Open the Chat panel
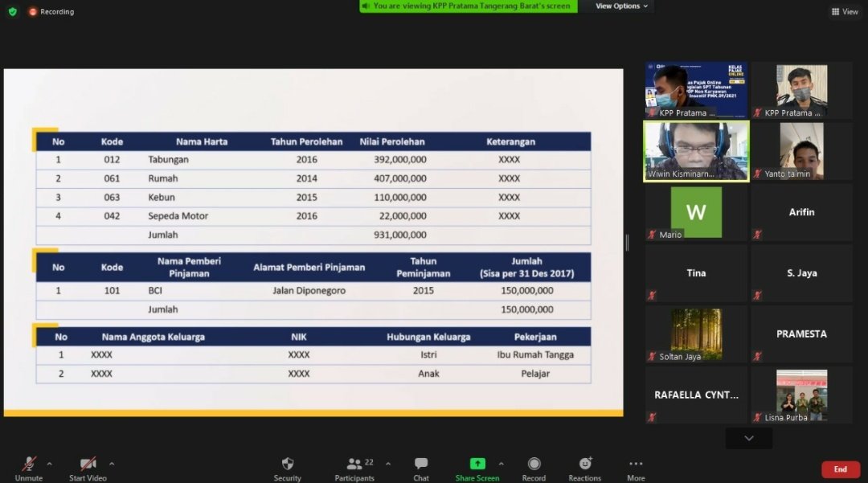The height and width of the screenshot is (483, 868). 421,465
